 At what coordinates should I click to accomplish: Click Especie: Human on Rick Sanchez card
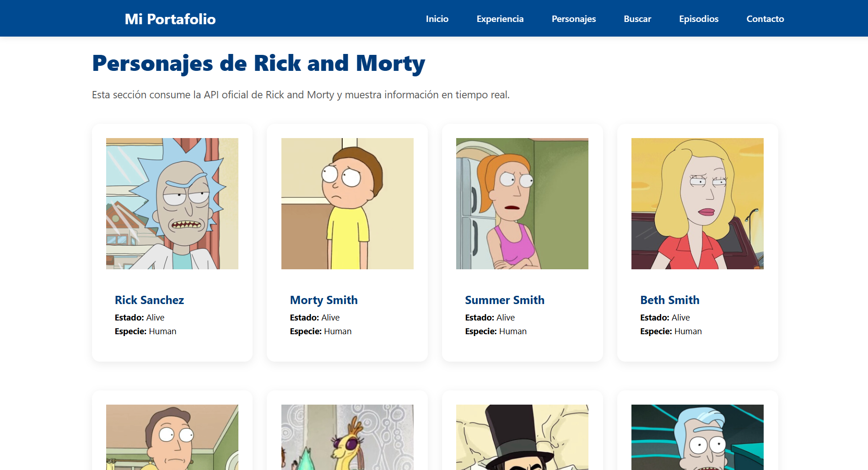coord(146,331)
